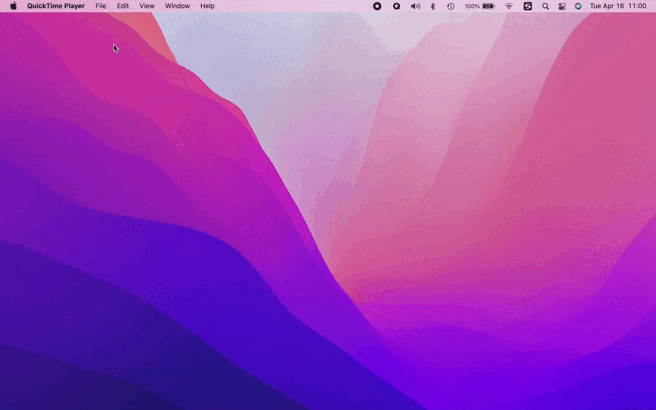Open the battery status showing 100%
Screen dimensions: 656x410
click(x=479, y=6)
